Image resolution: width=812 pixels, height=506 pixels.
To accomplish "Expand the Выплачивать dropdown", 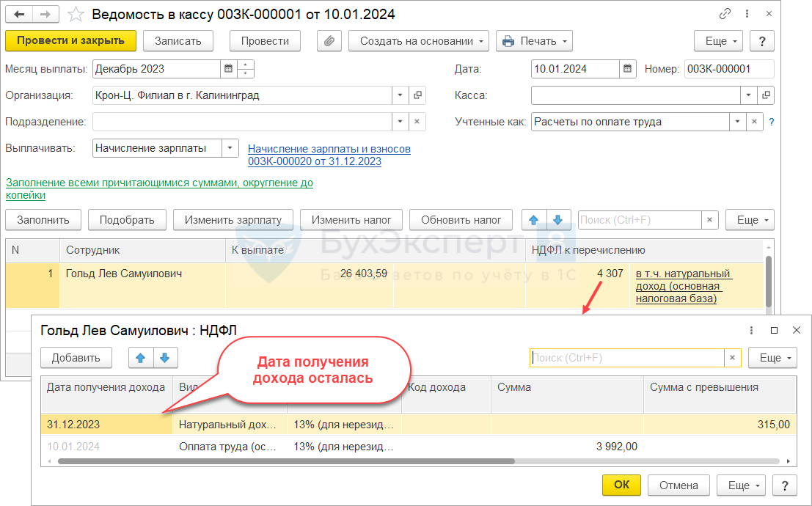I will [x=230, y=148].
